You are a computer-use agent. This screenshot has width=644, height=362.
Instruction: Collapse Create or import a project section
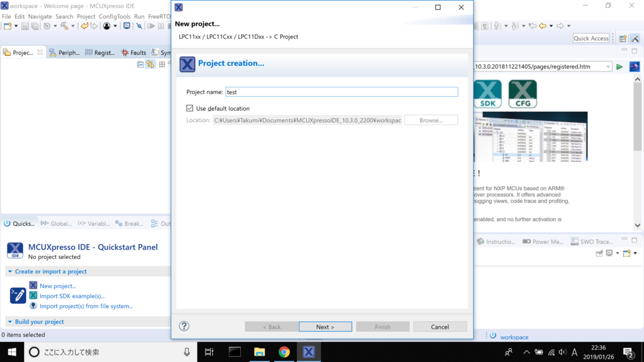click(x=10, y=271)
